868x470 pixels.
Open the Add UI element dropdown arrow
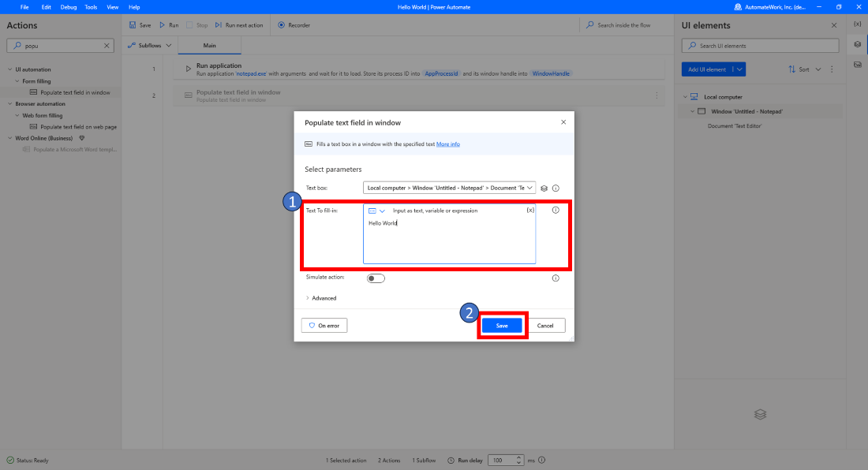[739, 69]
